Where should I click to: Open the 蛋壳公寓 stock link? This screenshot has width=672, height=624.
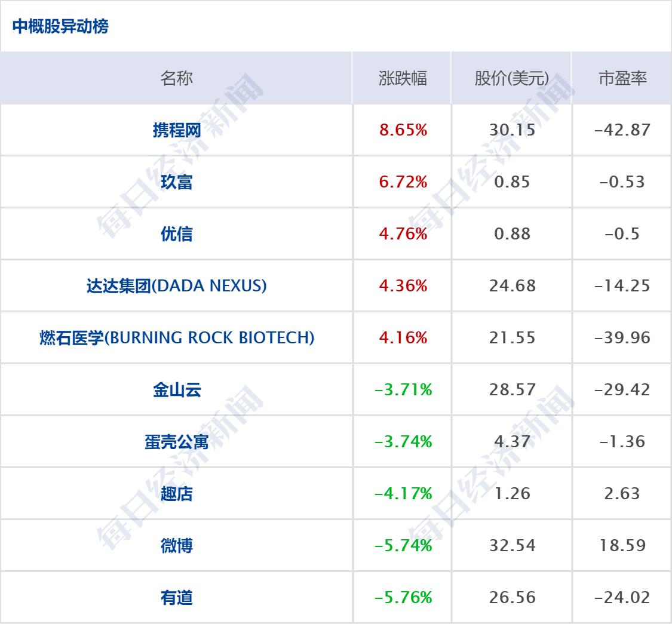[177, 442]
